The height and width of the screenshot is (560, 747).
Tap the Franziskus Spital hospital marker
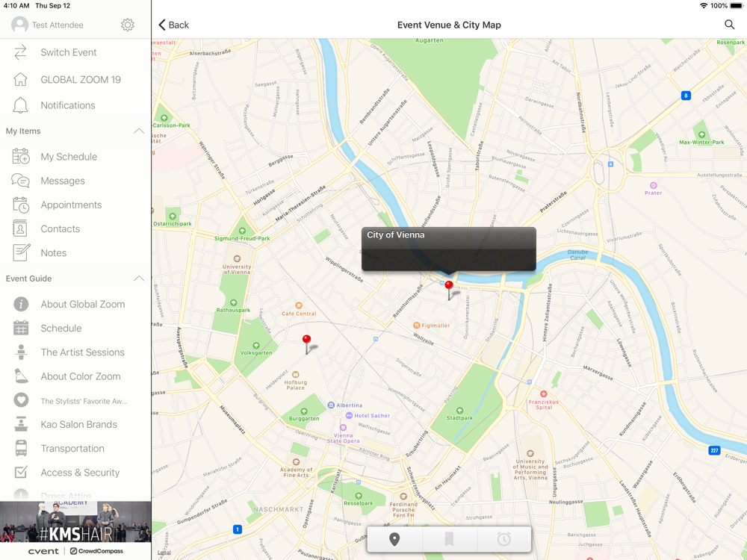(544, 400)
